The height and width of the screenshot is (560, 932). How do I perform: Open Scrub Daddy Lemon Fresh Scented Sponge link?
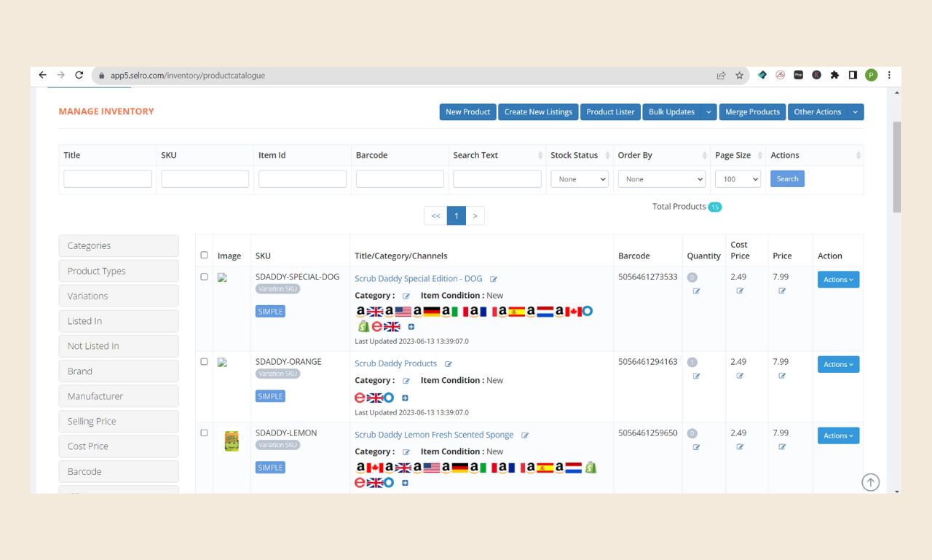(x=434, y=435)
